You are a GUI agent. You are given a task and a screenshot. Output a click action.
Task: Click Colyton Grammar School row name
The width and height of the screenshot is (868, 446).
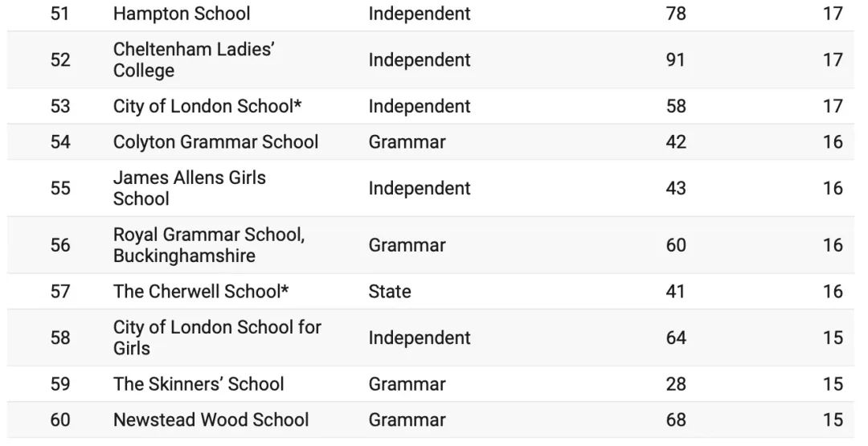click(x=216, y=141)
